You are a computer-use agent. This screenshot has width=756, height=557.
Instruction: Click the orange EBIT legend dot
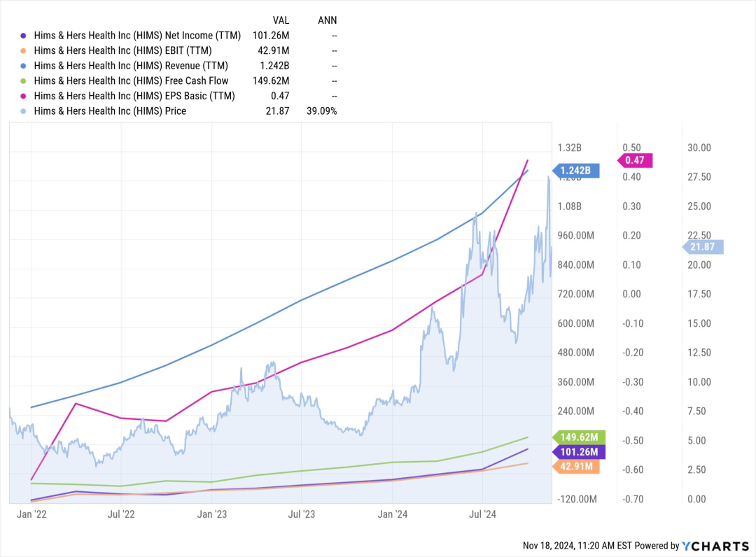pyautogui.click(x=23, y=50)
